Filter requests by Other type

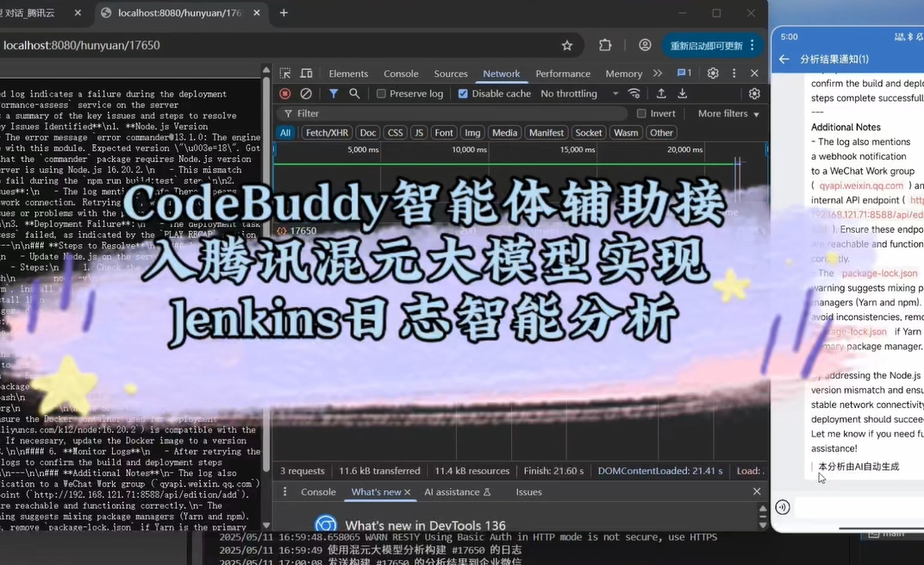click(661, 133)
